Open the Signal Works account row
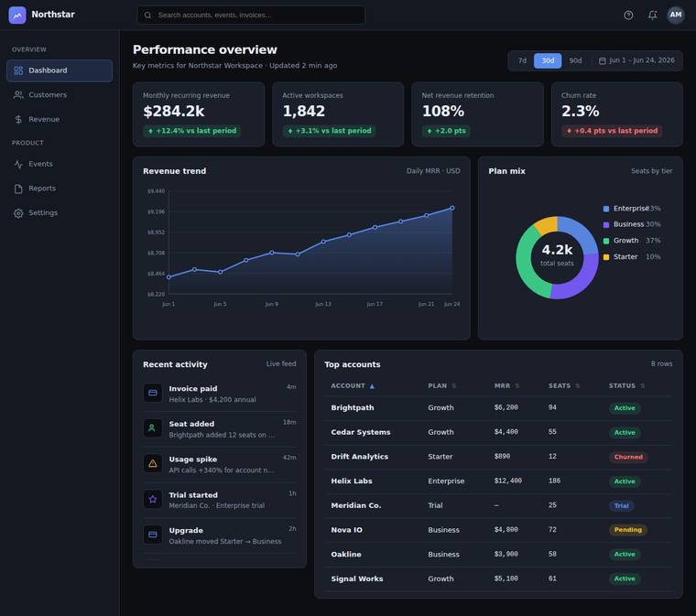Image resolution: width=696 pixels, height=616 pixels. [x=498, y=578]
